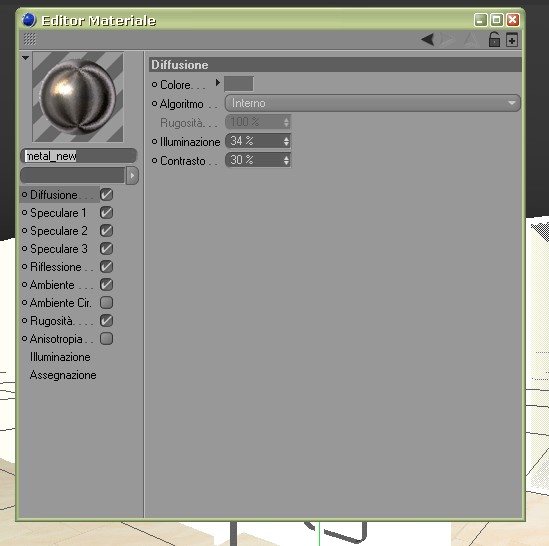This screenshot has height=546, width=549.
Task: Click the metal sphere material preview
Action: click(x=78, y=97)
